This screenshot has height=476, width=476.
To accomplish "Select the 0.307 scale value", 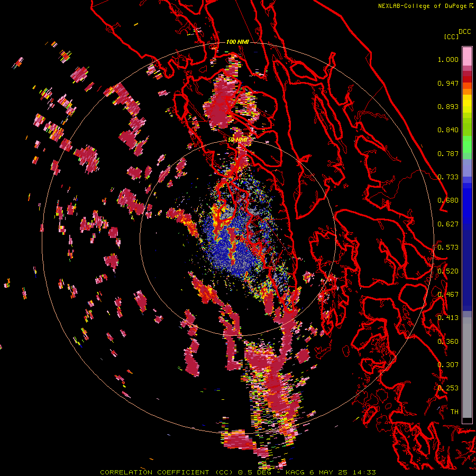I will (x=448, y=365).
